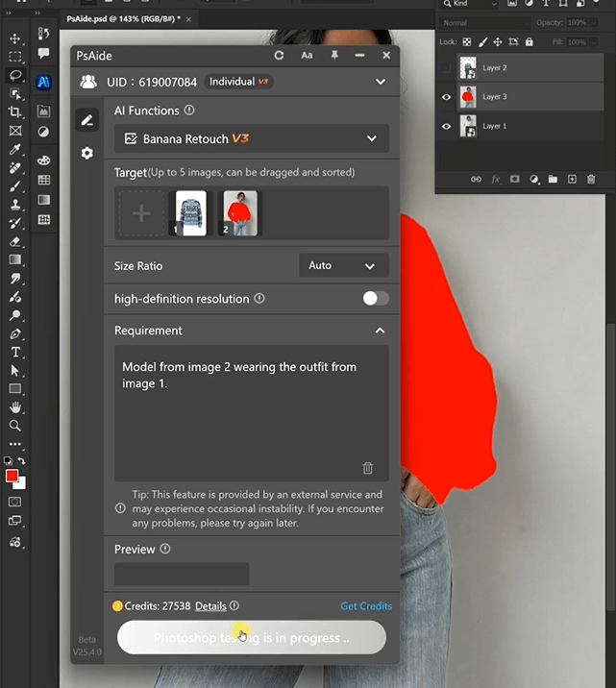
Task: Select the Smudge tool
Action: [15, 279]
